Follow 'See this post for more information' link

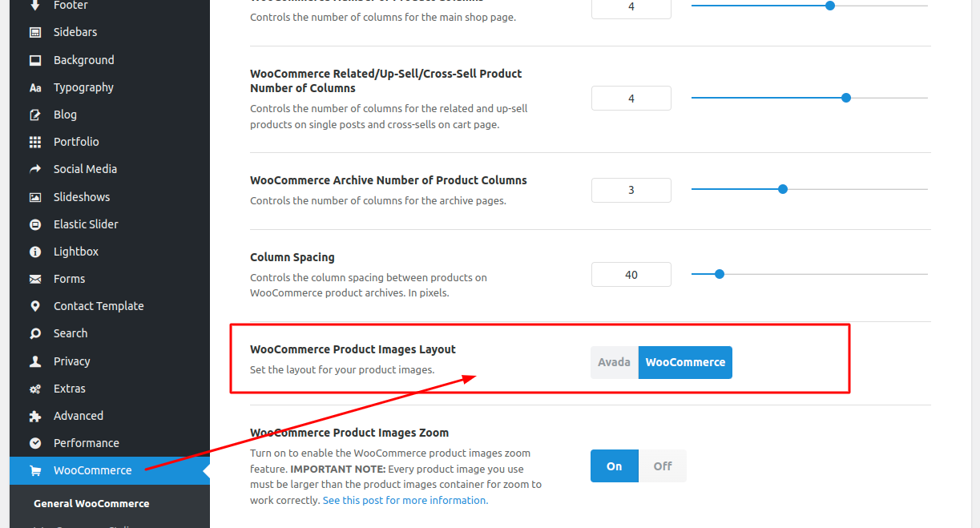pos(405,500)
